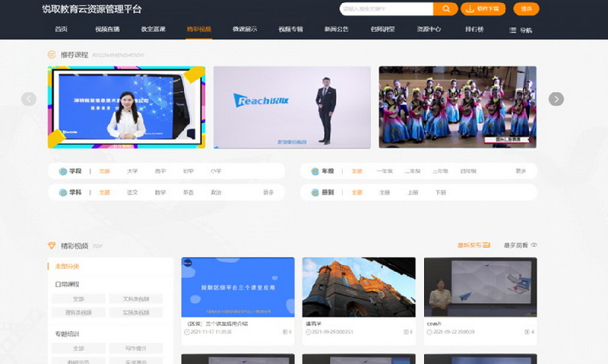
Task: Open the 建筑学 video thumbnail
Action: pyautogui.click(x=359, y=286)
